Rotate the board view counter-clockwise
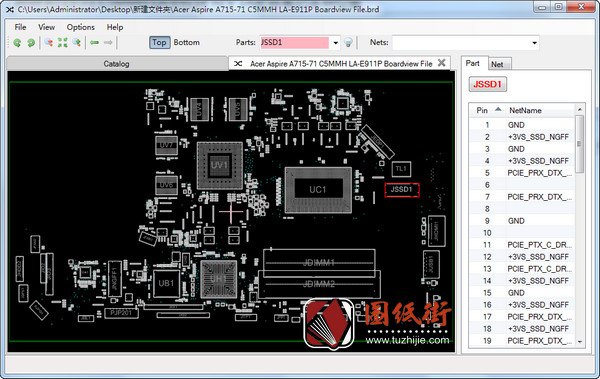 (17, 43)
